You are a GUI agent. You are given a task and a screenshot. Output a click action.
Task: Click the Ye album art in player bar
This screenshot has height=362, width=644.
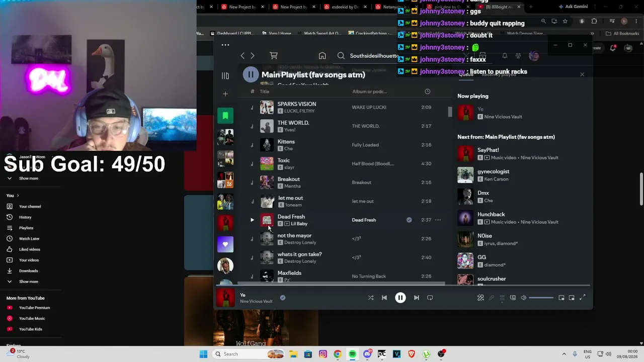(x=225, y=298)
